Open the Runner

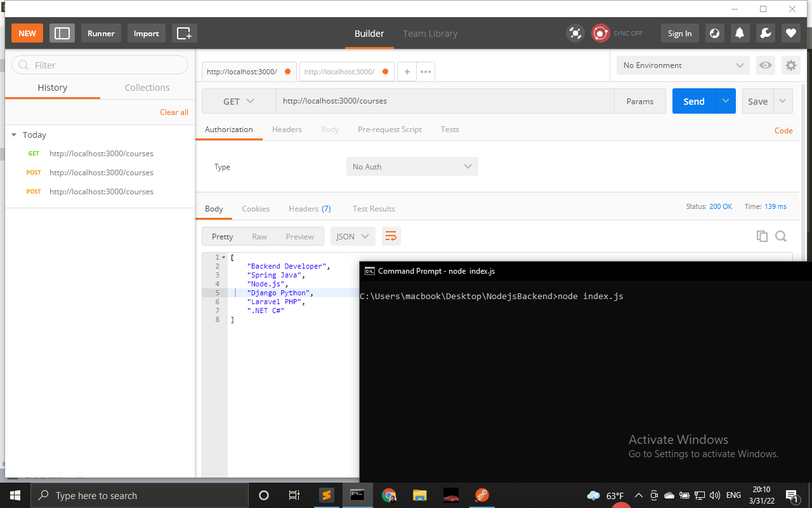[101, 33]
